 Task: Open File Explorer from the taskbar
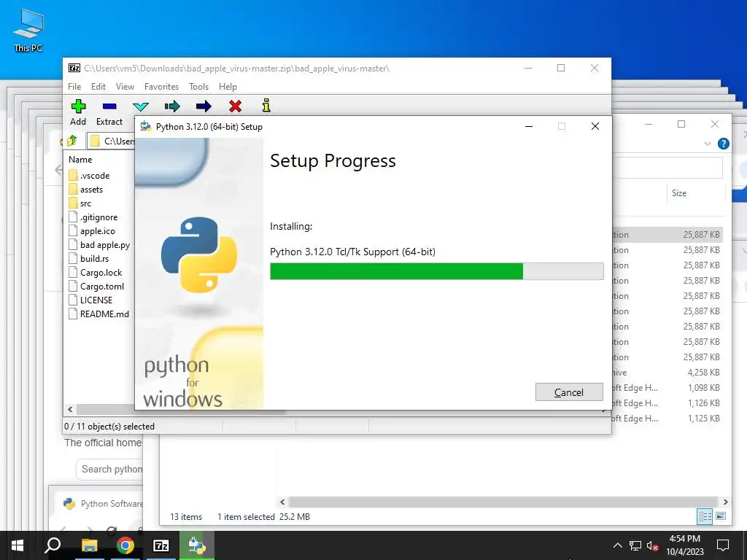[89, 545]
